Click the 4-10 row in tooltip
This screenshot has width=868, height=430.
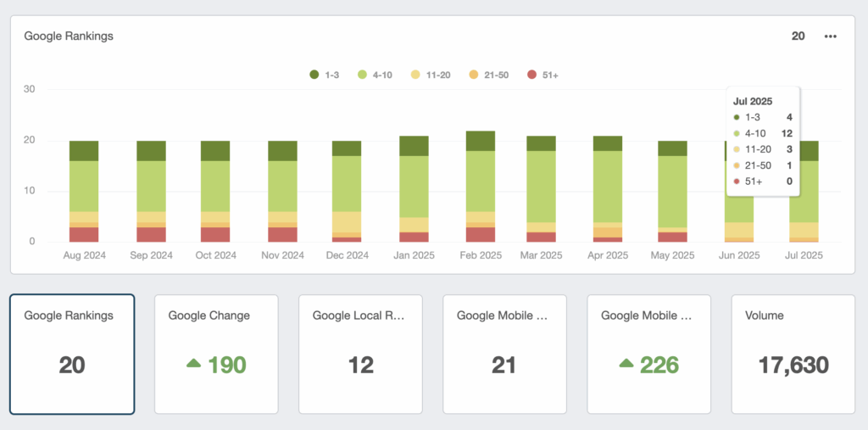click(763, 133)
